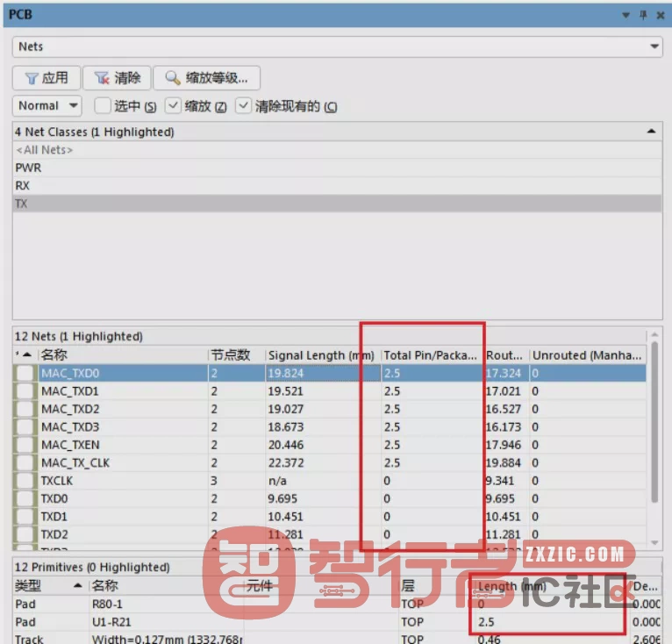Select the TXD1 net name

[54, 517]
